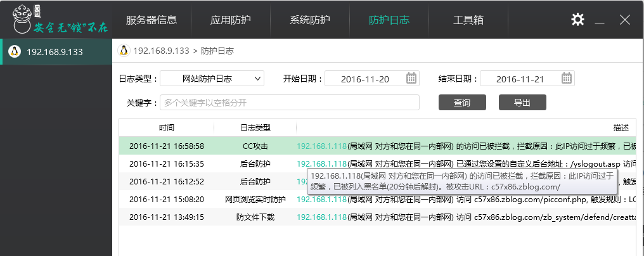Click the application logo at top left

pyautogui.click(x=25, y=20)
